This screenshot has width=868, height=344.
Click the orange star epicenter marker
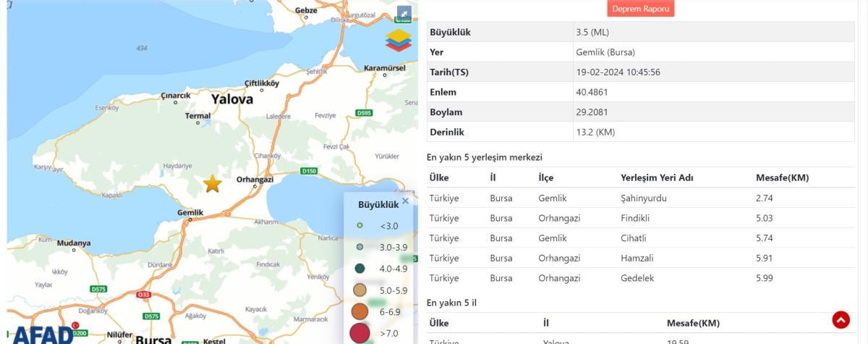[x=212, y=184]
